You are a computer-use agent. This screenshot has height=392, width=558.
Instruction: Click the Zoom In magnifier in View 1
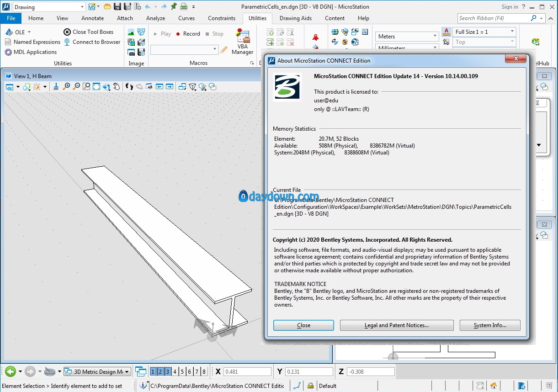(x=67, y=86)
